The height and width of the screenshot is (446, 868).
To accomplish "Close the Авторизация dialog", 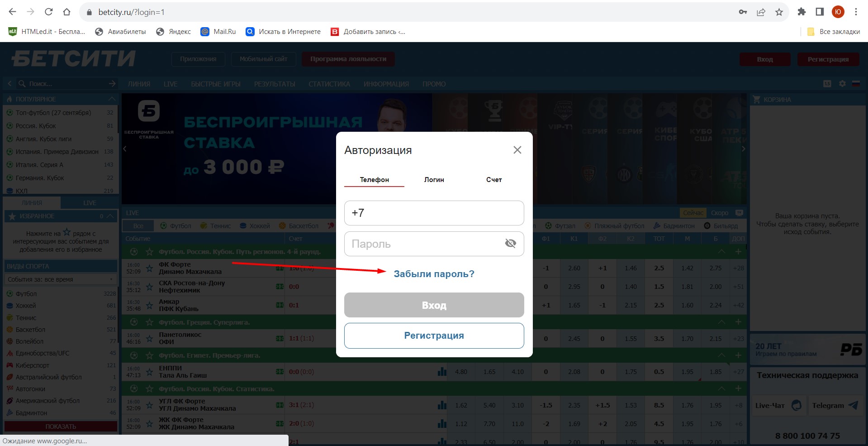I will pyautogui.click(x=517, y=150).
